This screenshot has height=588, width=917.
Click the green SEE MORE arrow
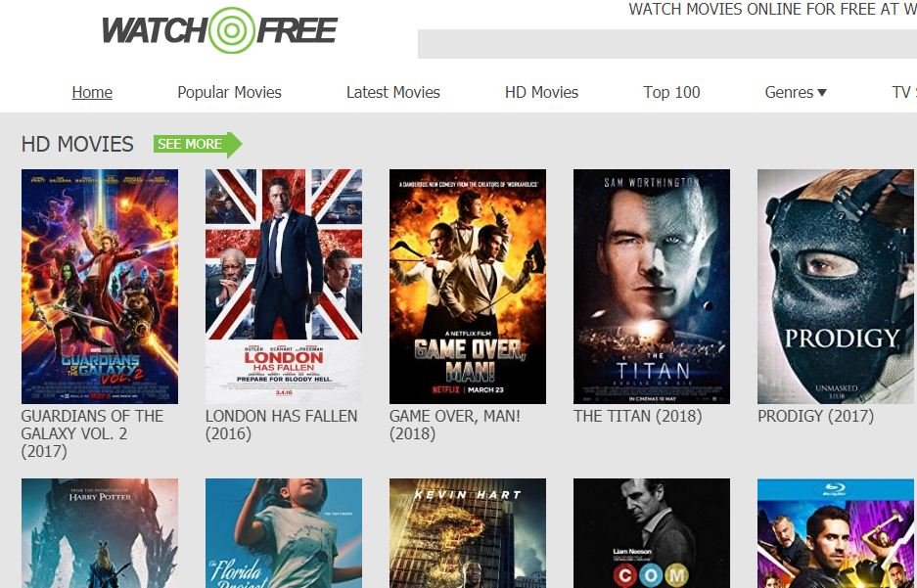coord(198,145)
